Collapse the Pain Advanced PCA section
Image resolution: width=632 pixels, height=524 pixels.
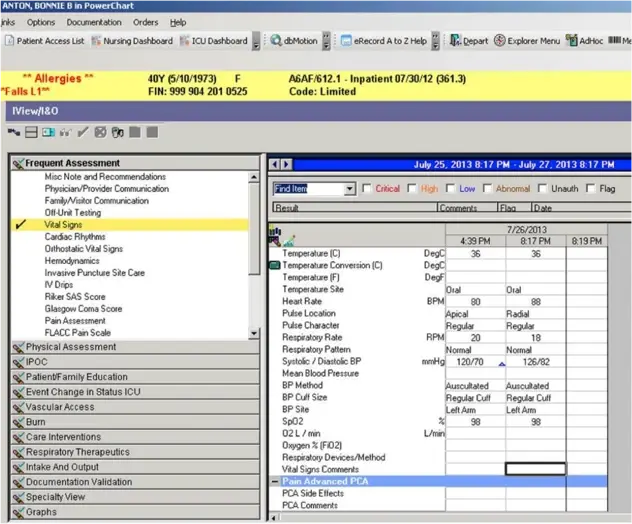click(x=275, y=481)
